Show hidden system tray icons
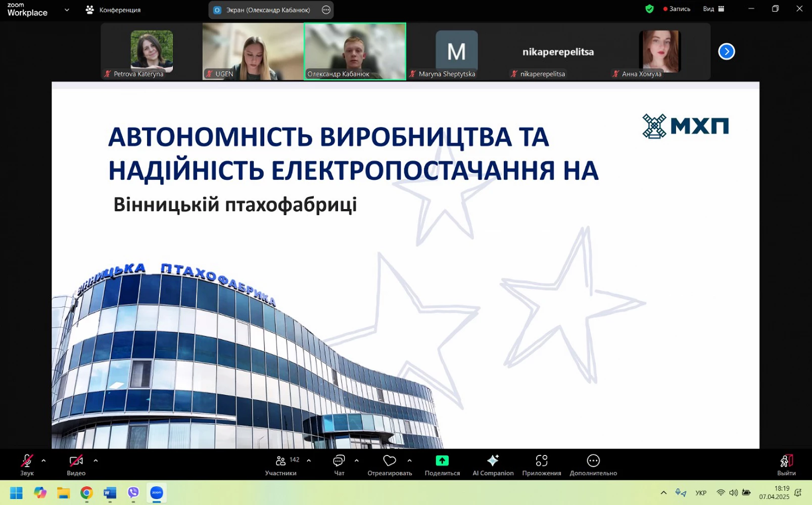 [663, 493]
